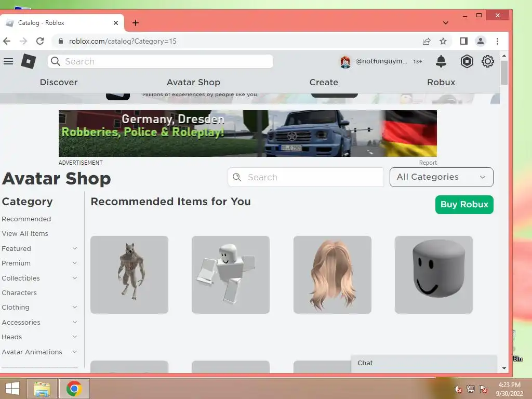View site lock information icon
Screen dimensions: 532x399
(61, 41)
